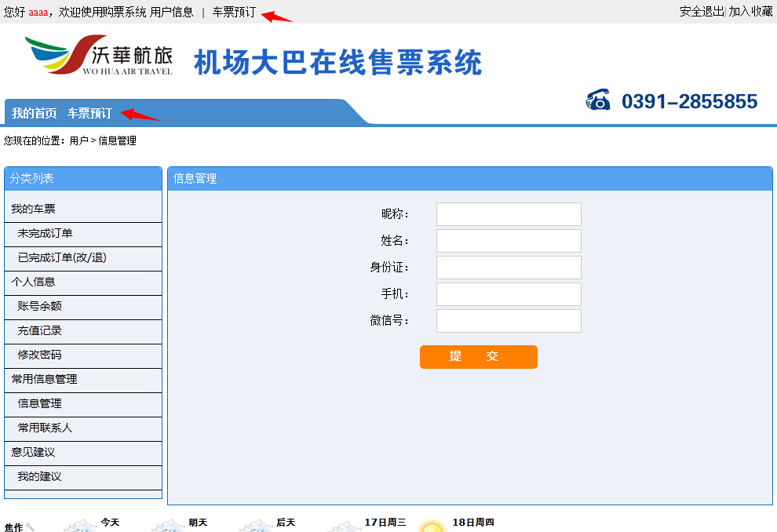Click the 后天 weather icon
Screen dimensions: 777x532
(x=256, y=527)
